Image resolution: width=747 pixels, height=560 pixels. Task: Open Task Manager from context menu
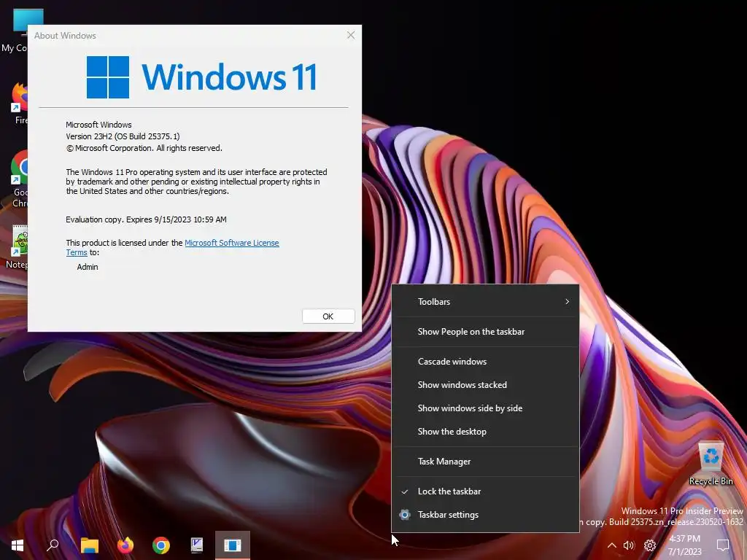485,462
